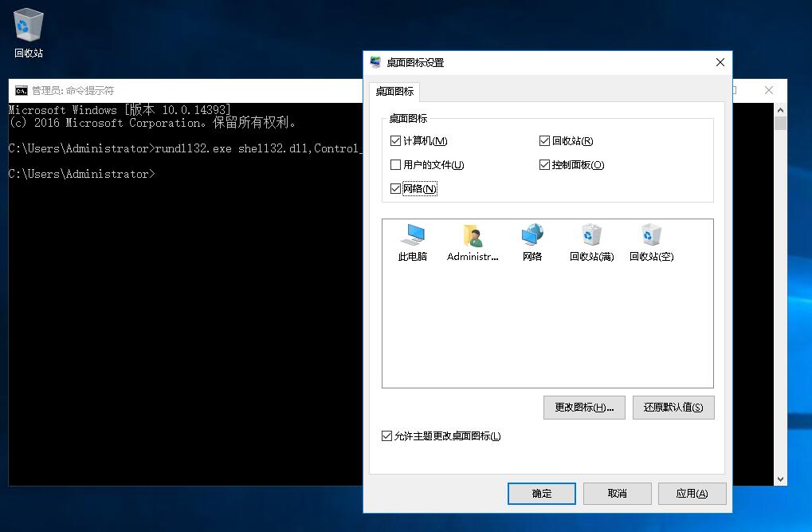Select the 网络 network icon in preview
The image size is (812, 532).
pos(532,242)
